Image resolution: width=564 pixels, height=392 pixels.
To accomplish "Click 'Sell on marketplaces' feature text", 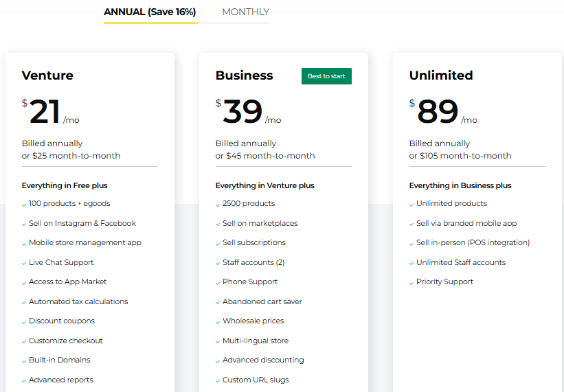I will (x=260, y=223).
